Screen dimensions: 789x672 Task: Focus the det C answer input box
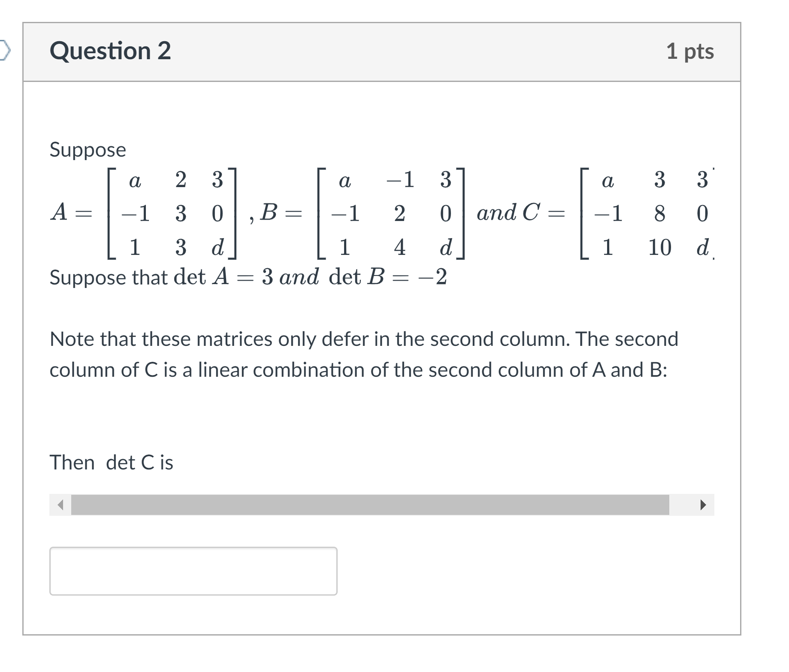pos(193,571)
